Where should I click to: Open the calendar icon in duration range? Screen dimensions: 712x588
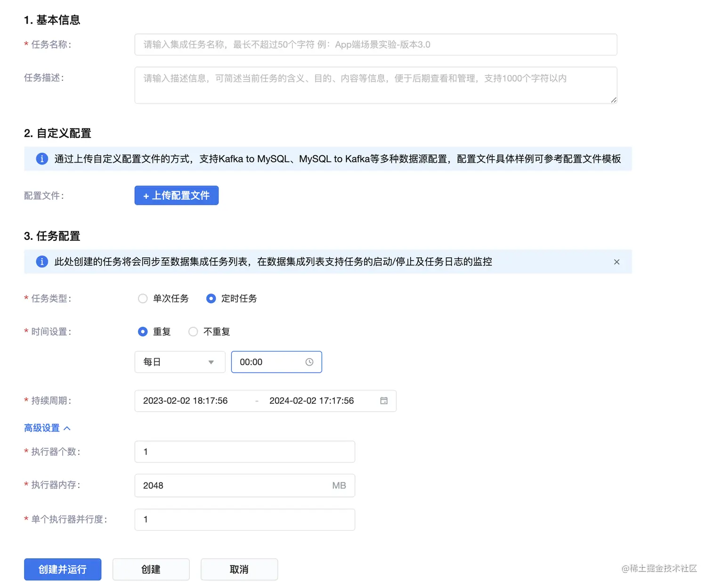coord(384,400)
